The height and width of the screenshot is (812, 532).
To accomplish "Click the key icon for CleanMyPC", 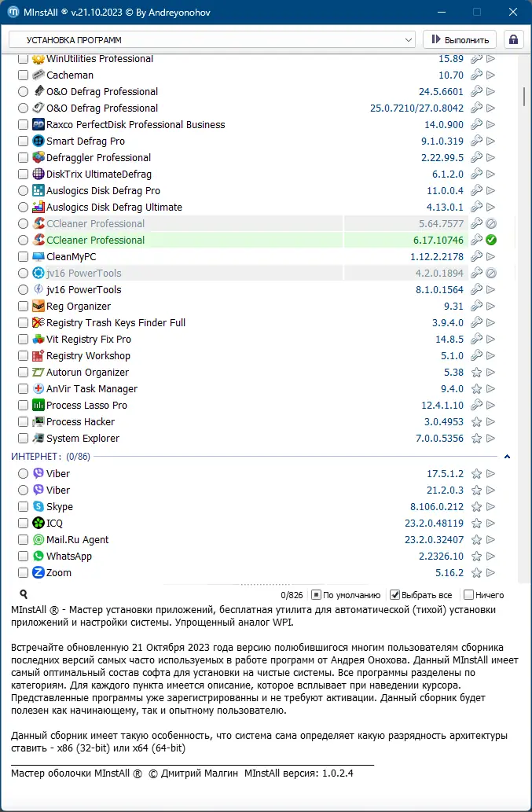I will (x=477, y=256).
